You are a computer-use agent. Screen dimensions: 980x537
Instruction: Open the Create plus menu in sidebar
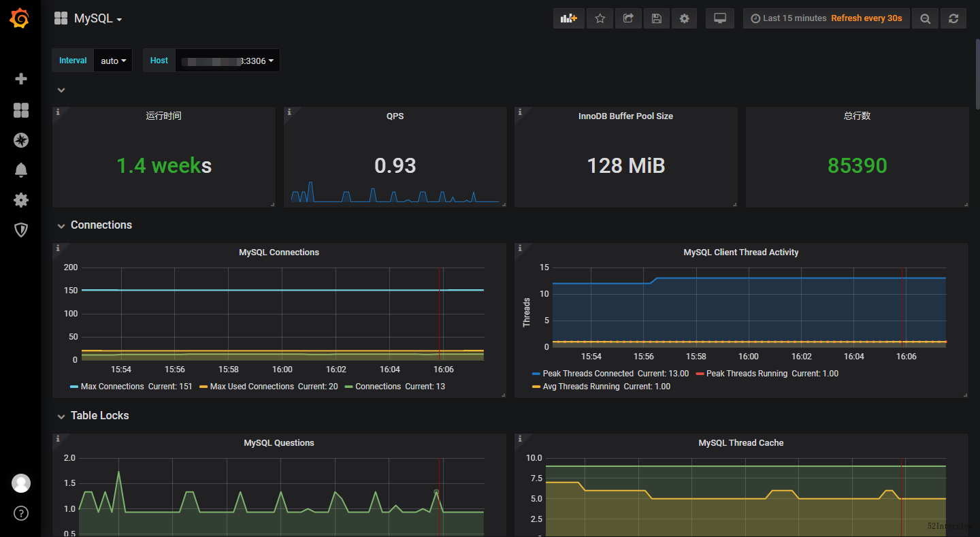(21, 79)
